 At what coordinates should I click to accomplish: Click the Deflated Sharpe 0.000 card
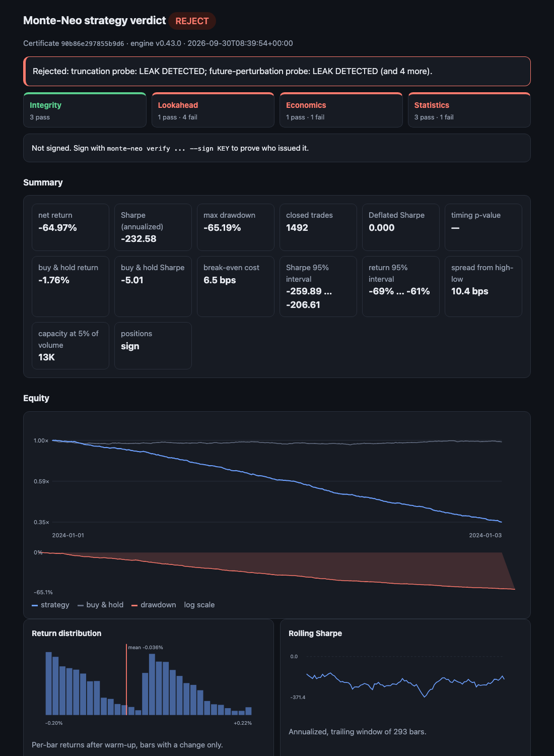coord(401,227)
